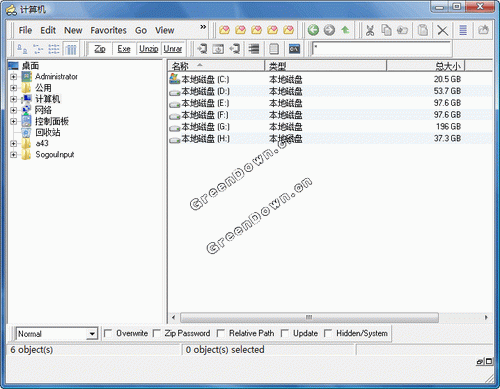Check the Update option

[x=285, y=333]
